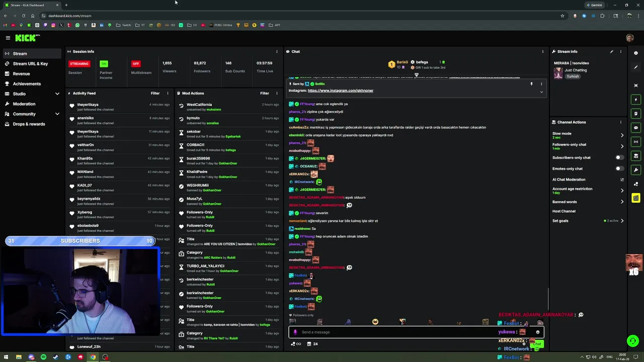This screenshot has height=362, width=644.
Task: Click pencil edit icon in right toolbar
Action: pyautogui.click(x=636, y=67)
